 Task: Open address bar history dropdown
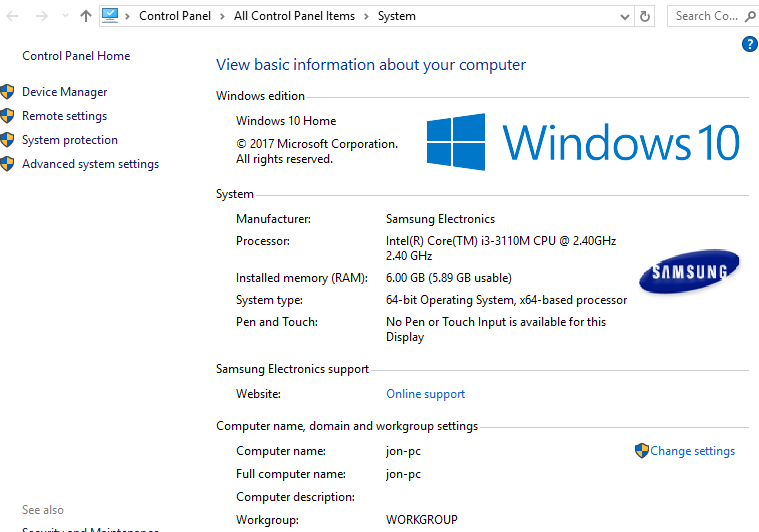coord(624,16)
